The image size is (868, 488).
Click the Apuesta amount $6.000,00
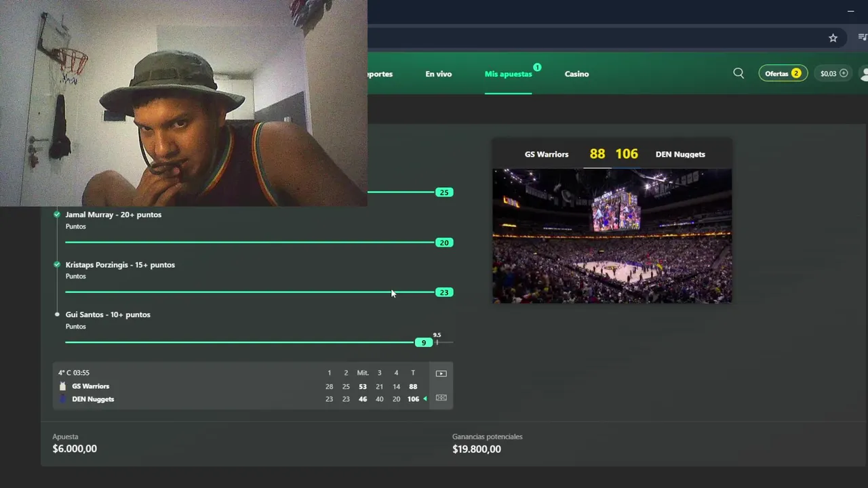coord(75,449)
